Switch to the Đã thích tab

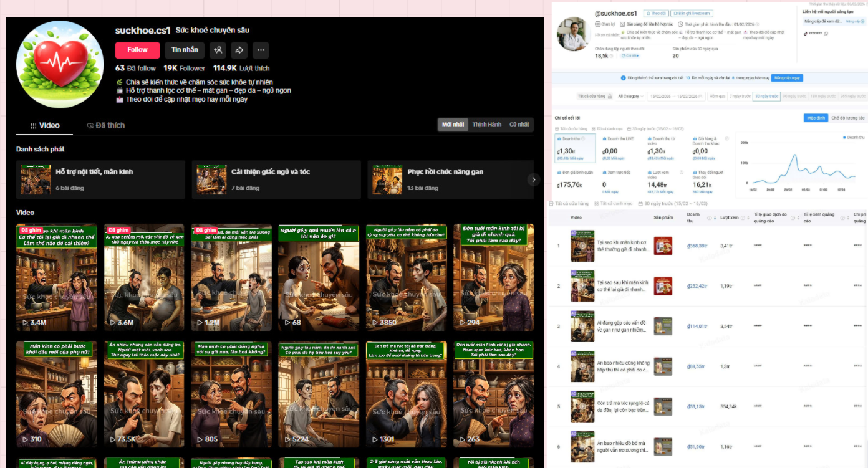(106, 125)
